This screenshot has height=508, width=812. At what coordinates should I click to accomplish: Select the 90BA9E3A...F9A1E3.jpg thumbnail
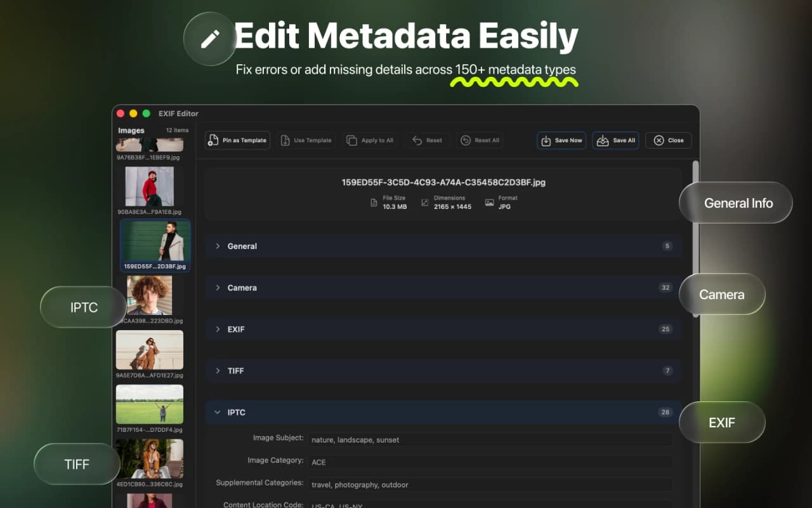[x=149, y=187]
